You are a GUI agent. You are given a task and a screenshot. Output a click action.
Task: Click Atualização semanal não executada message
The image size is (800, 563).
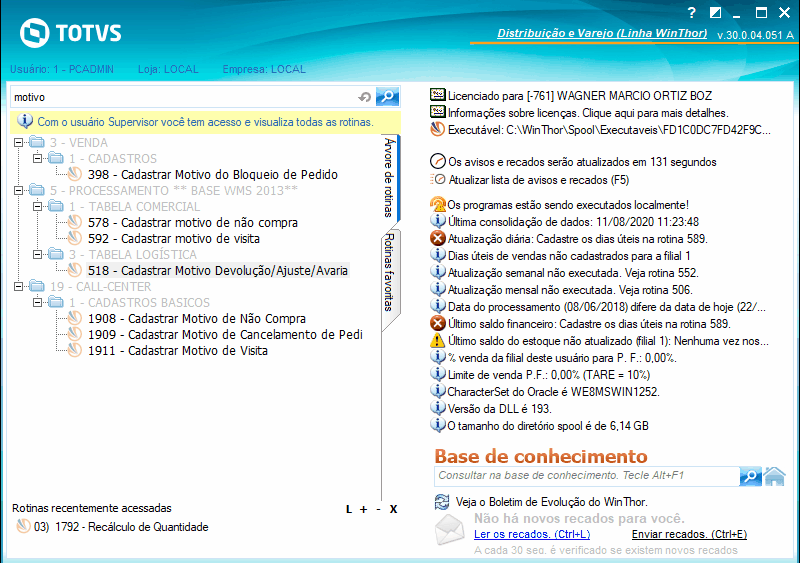[x=573, y=273]
